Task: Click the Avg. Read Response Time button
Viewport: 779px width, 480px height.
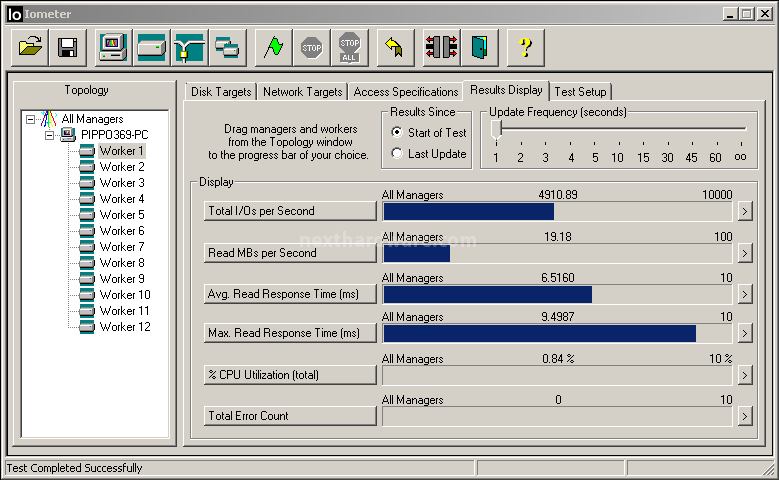Action: [290, 294]
